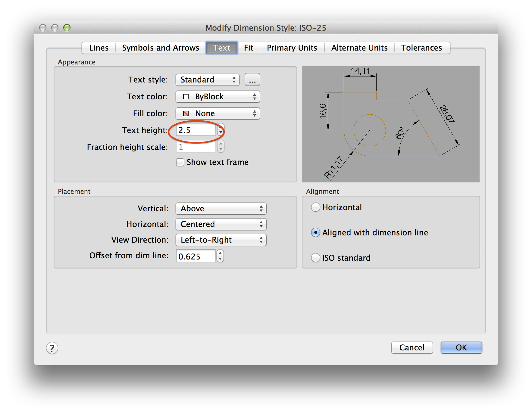Open Vertical placement dropdown
The width and height of the screenshot is (532, 413).
(x=221, y=209)
